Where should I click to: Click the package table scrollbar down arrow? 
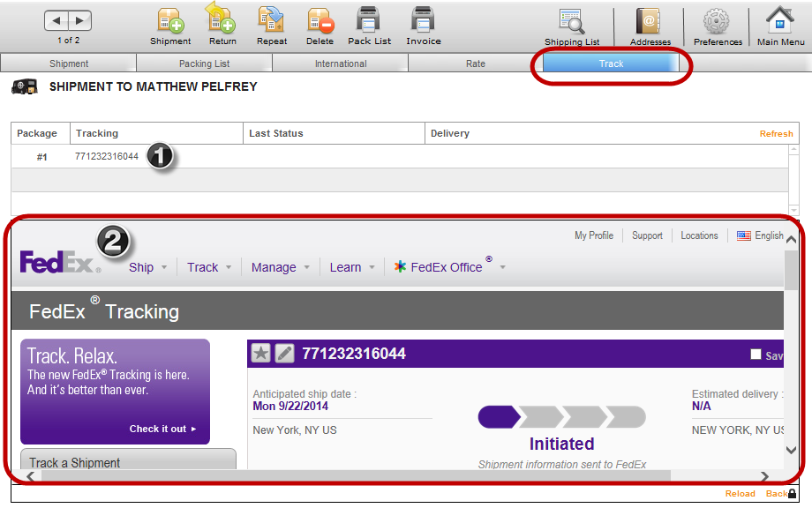point(793,210)
